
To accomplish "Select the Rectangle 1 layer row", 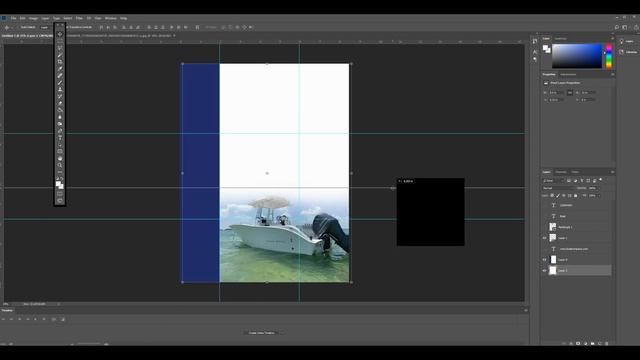I will pyautogui.click(x=577, y=227).
